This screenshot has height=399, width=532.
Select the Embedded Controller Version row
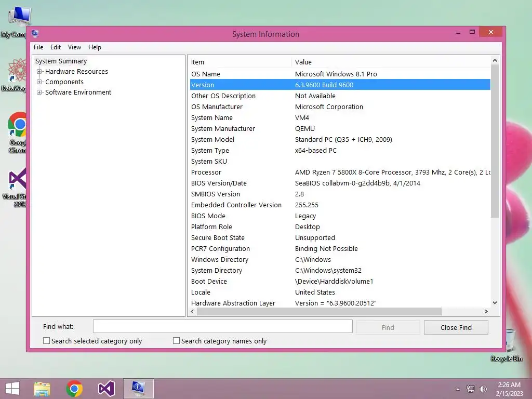coord(340,205)
